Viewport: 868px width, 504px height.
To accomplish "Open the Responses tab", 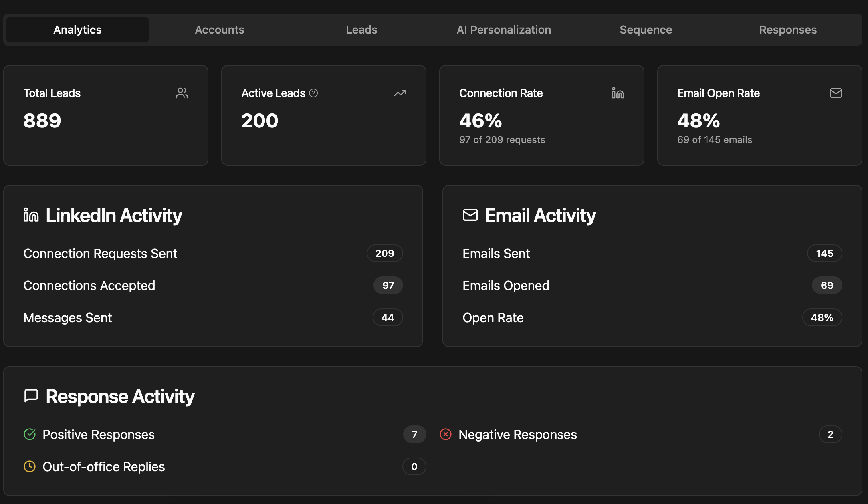I will point(788,30).
